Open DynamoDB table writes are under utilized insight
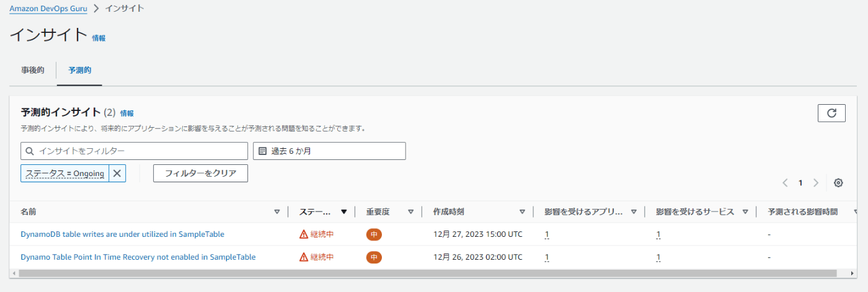Viewport: 868px width, 292px height. click(x=122, y=234)
